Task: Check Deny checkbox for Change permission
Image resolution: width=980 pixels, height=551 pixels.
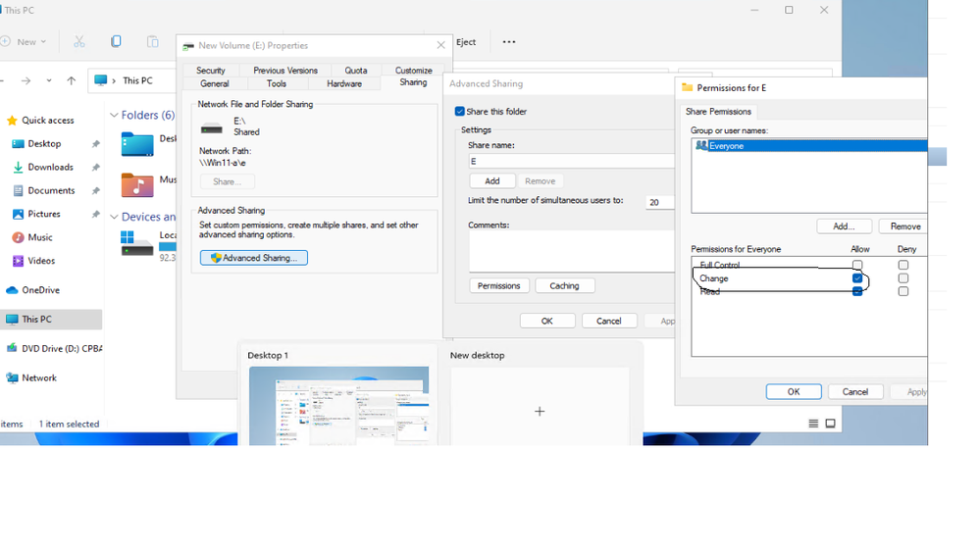Action: [x=903, y=278]
